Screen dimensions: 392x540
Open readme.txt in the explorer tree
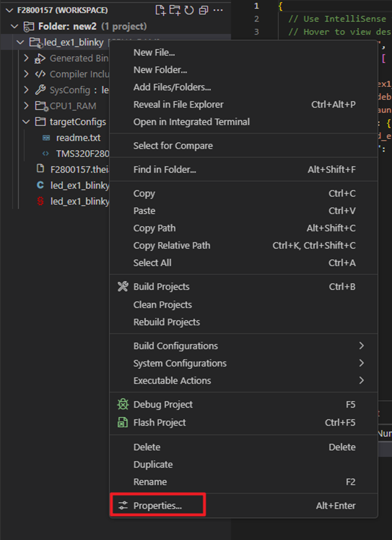[x=78, y=138]
